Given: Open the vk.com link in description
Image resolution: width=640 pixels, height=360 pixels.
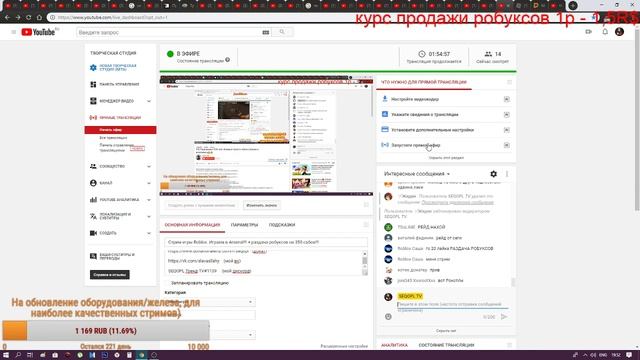Looking at the screenshot, I should coord(194,261).
